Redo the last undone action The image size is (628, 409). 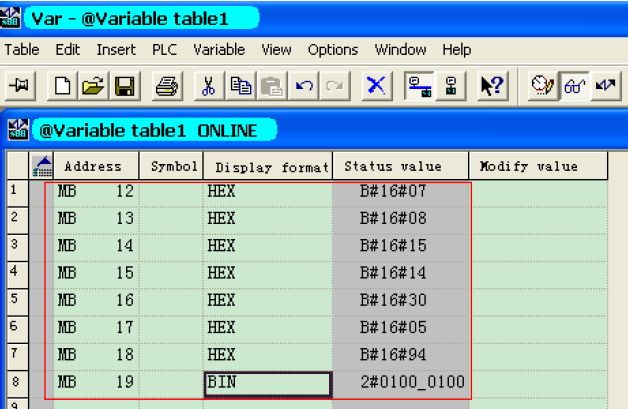click(335, 86)
